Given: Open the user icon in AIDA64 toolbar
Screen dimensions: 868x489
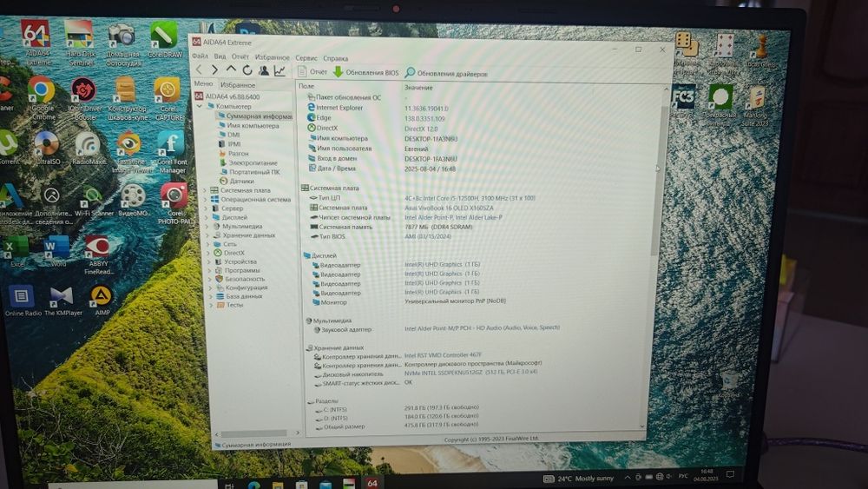Looking at the screenshot, I should point(264,70).
